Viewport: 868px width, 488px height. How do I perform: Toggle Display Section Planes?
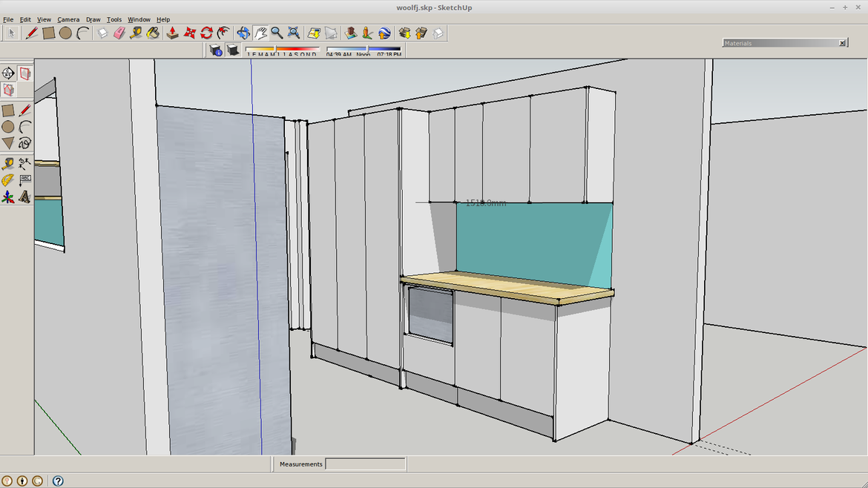[24, 73]
